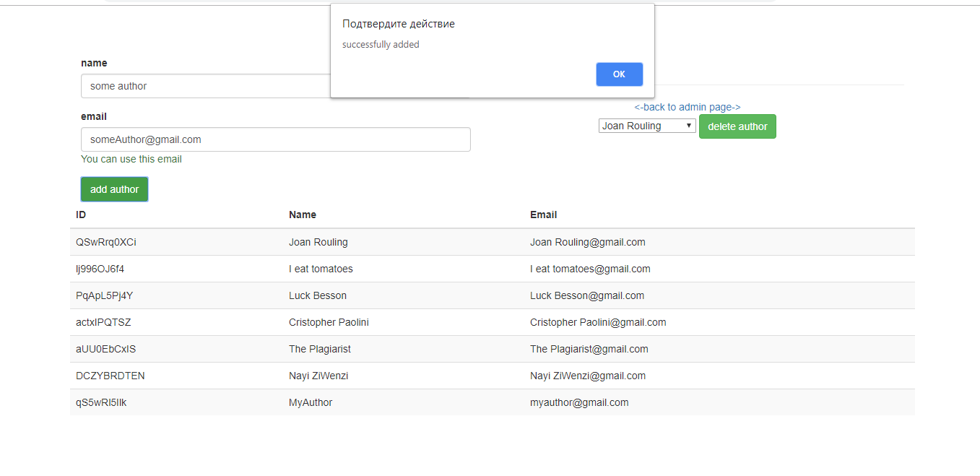
Task: Select the myauthor@gmail.com email cell
Action: pos(579,402)
